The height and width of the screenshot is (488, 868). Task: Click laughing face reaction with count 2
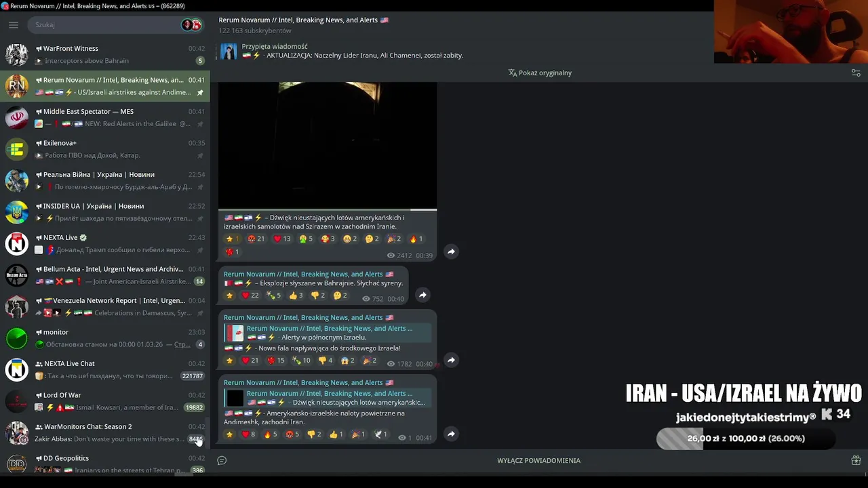coord(350,239)
